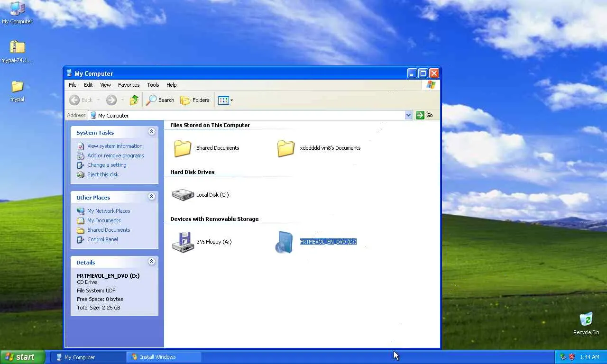The width and height of the screenshot is (607, 364).
Task: Click the Eject this disk icon
Action: (81, 174)
